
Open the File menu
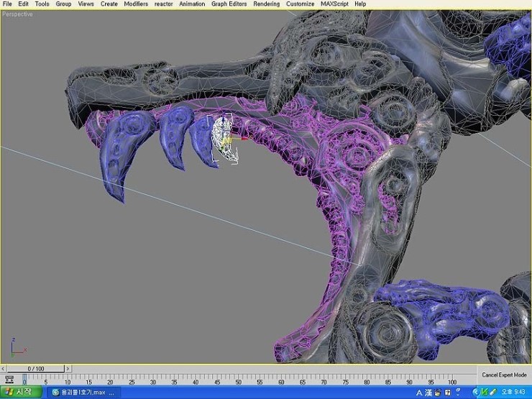click(x=7, y=4)
